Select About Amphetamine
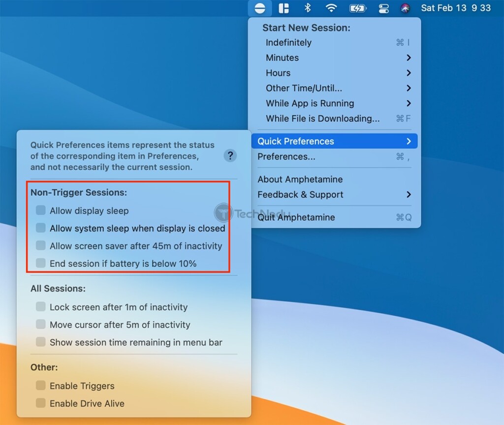Image resolution: width=504 pixels, height=425 pixels. pos(334,179)
